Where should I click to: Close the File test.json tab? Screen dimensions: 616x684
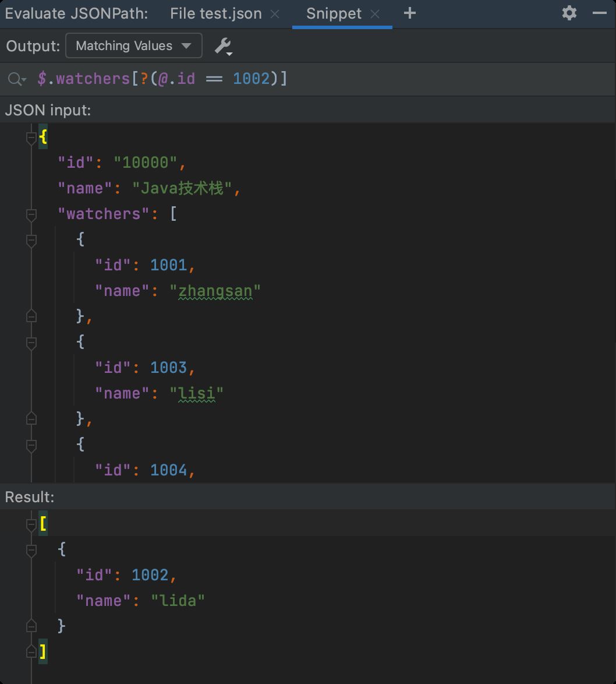(275, 14)
